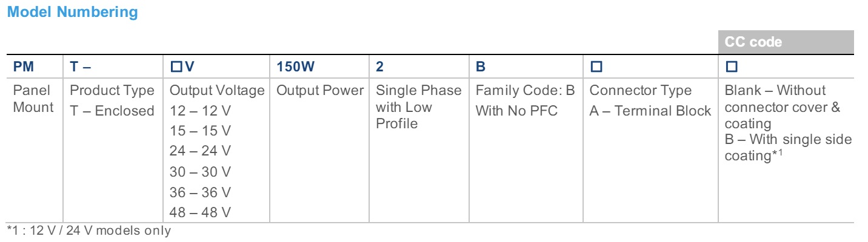Screen dimensions: 868x242
Task: Click the empty box under CC code
Action: click(x=731, y=67)
